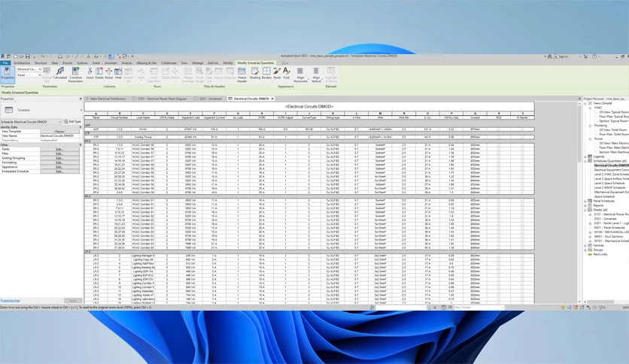This screenshot has width=629, height=364.
Task: Close the Properties palette
Action: click(81, 99)
